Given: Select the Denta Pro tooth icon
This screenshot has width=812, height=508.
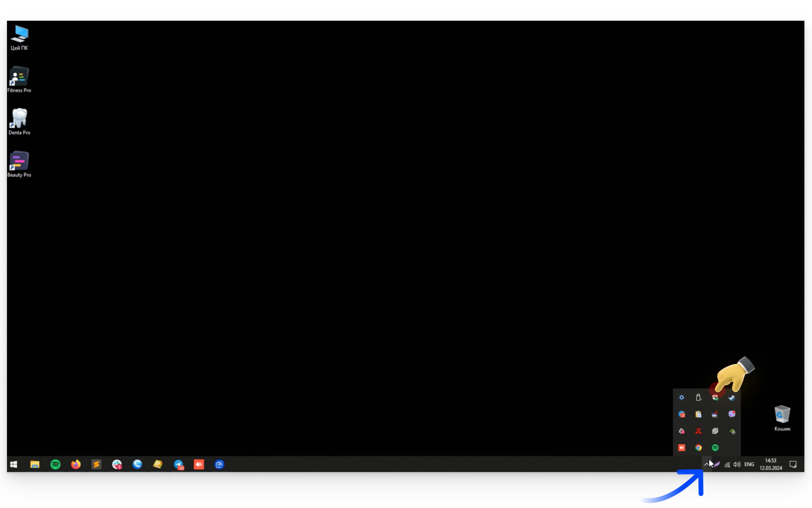Looking at the screenshot, I should click(x=19, y=122).
